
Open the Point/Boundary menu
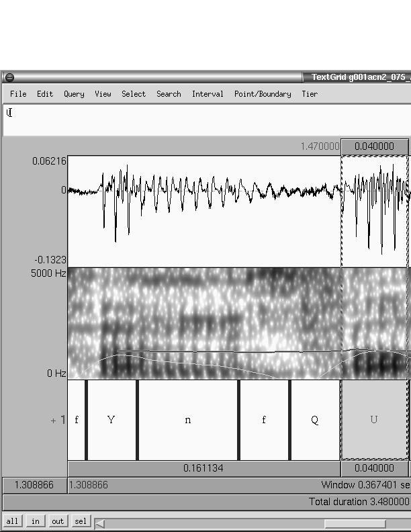(263, 94)
